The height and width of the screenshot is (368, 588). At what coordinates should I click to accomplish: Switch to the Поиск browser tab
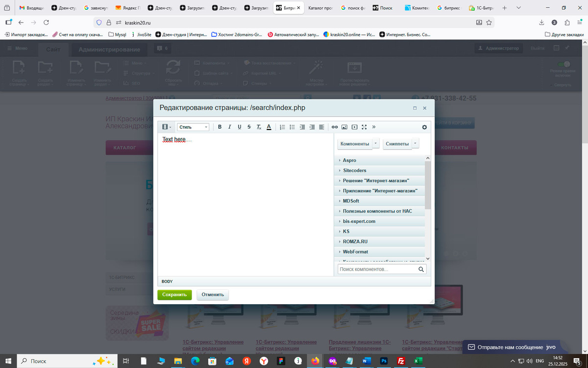(386, 8)
